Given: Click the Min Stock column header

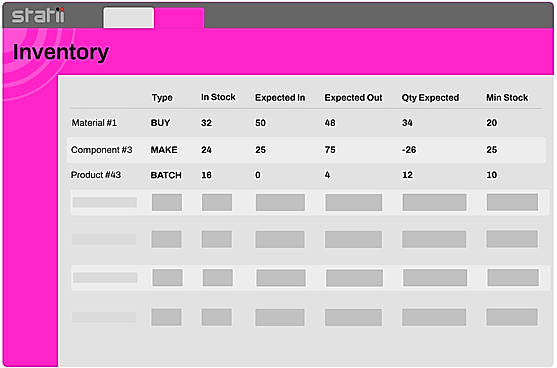Looking at the screenshot, I should pyautogui.click(x=507, y=98).
